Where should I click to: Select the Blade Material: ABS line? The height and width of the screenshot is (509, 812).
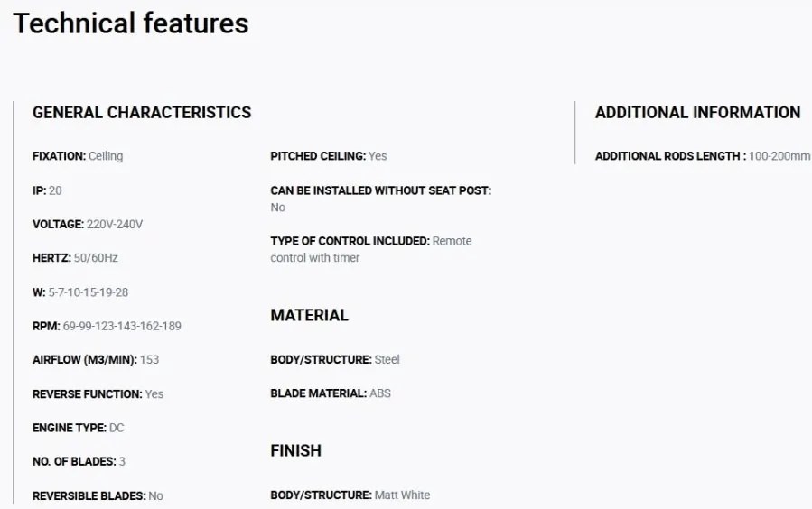(331, 393)
